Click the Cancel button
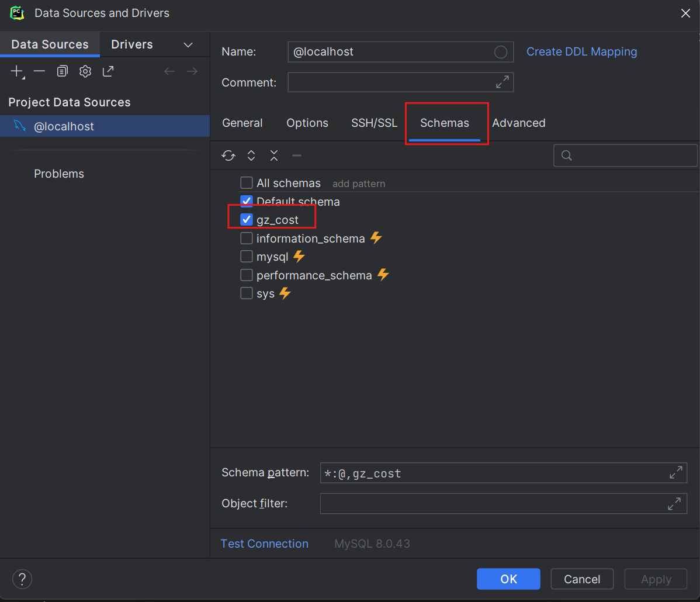 582,579
